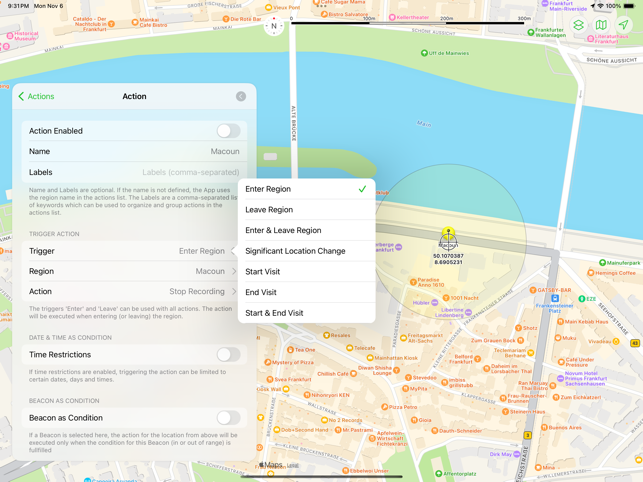
Task: Tap the iPad battery status indicator
Action: click(x=629, y=6)
